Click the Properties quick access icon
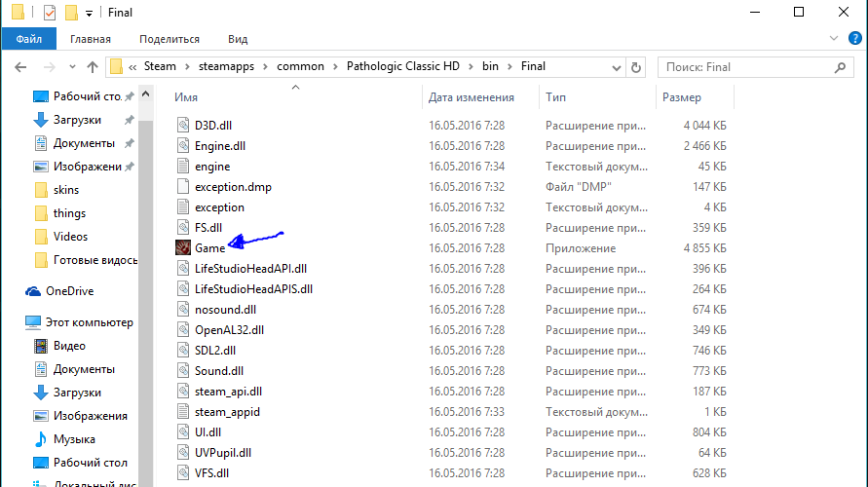Image resolution: width=868 pixels, height=487 pixels. 50,12
